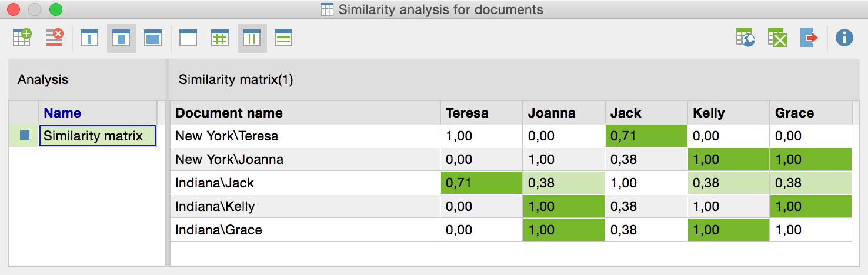Click the export icon with red arrow

tap(810, 38)
